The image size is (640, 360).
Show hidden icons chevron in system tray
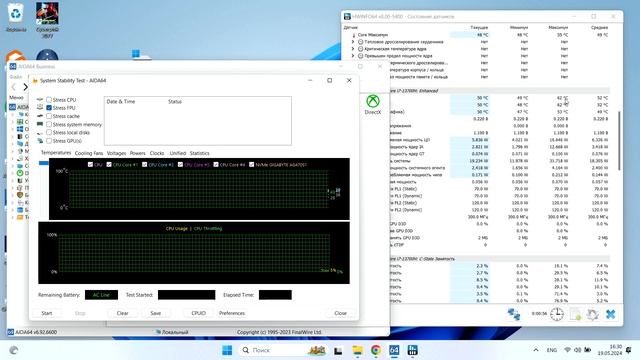[x=536, y=350]
